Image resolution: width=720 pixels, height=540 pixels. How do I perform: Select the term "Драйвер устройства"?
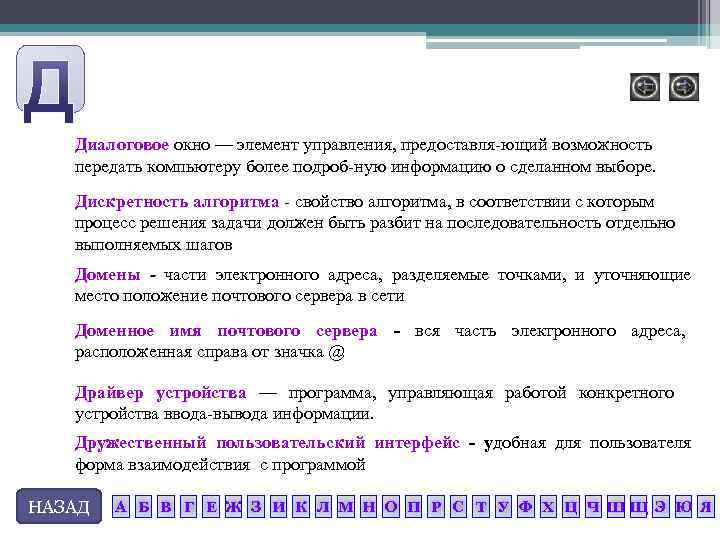(161, 394)
